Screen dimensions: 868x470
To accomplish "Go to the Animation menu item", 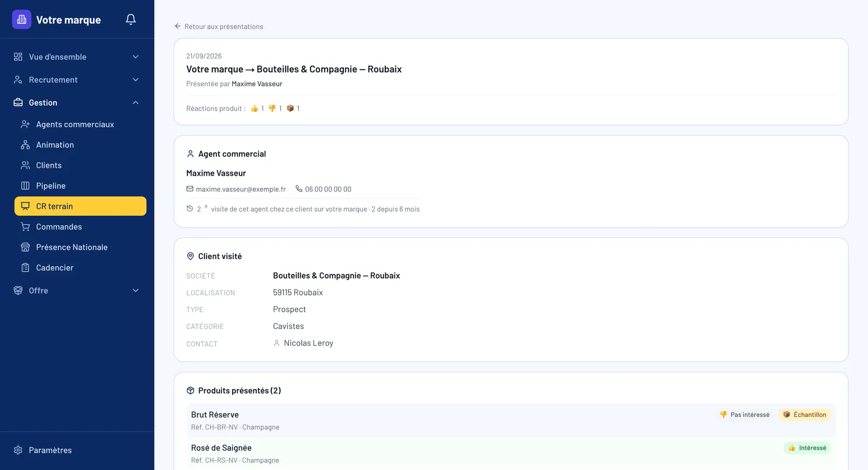I will pyautogui.click(x=80, y=145).
